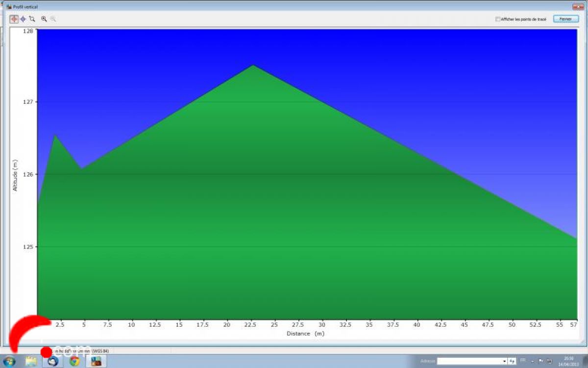Click the FR language indicator in tray

[523, 361]
